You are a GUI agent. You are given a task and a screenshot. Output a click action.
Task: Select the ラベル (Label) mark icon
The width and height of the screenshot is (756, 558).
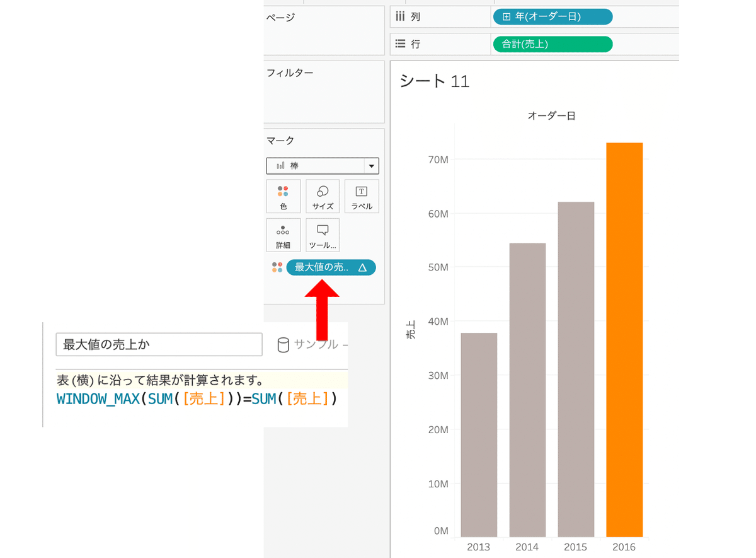click(x=361, y=196)
